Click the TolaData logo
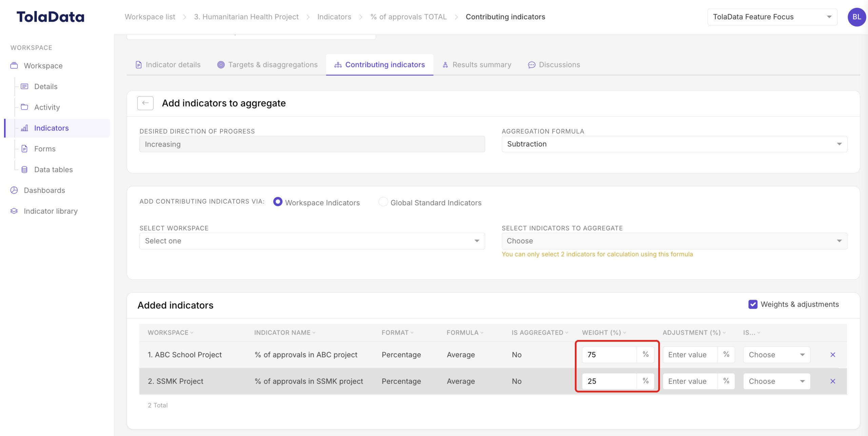The height and width of the screenshot is (436, 868). point(51,17)
